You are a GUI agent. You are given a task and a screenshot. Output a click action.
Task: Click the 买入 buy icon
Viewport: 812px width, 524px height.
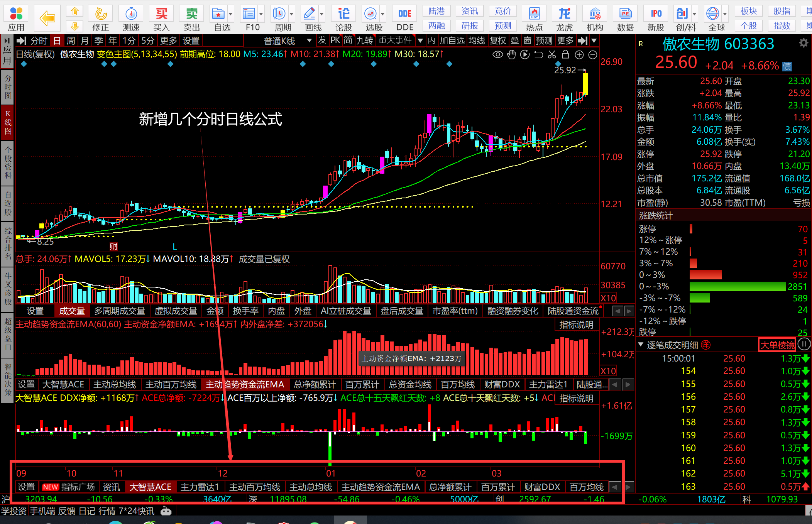click(x=161, y=18)
